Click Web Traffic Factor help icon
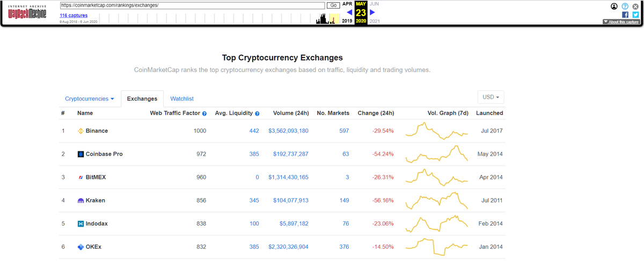 tap(204, 114)
